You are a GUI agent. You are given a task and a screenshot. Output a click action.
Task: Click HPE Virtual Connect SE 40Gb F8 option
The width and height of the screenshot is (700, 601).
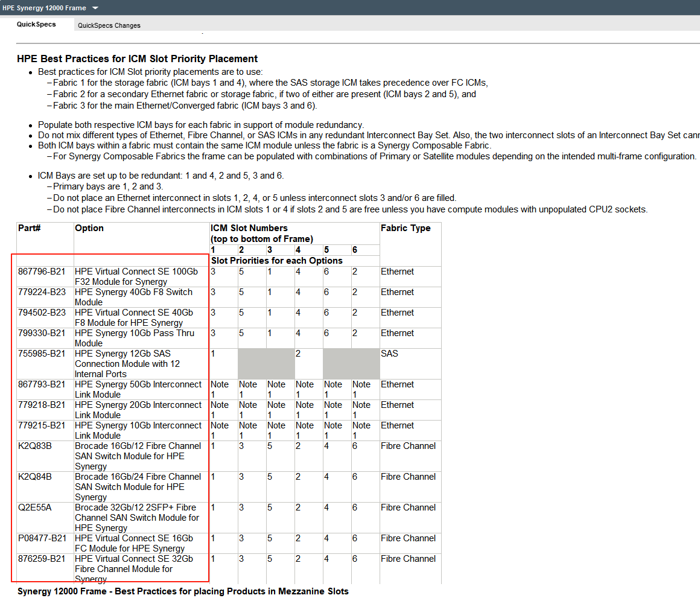pyautogui.click(x=134, y=318)
